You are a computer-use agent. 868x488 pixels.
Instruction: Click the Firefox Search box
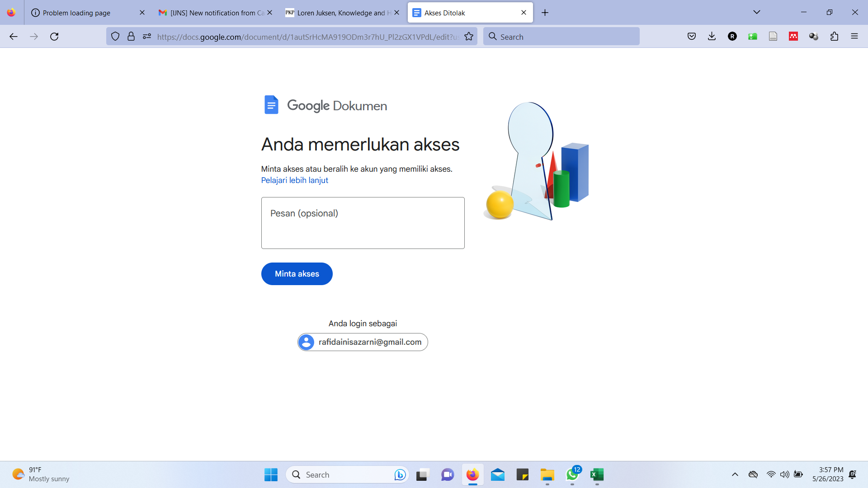pos(561,37)
